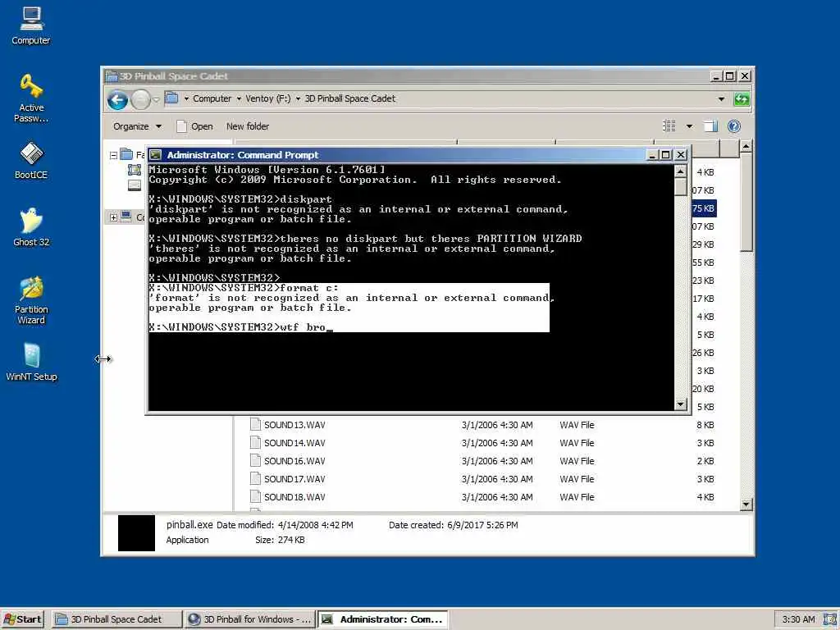The image size is (840, 630).
Task: Click the highlighted 75 KB size cell
Action: (x=704, y=208)
